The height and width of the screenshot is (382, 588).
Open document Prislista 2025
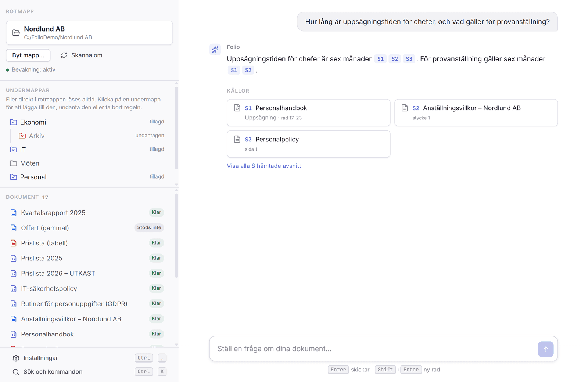tap(87, 258)
